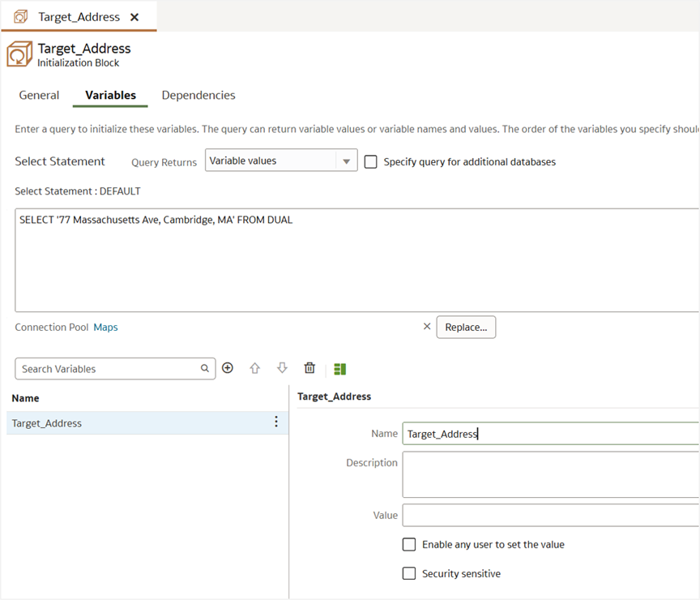Add a new variable with the plus icon
This screenshot has width=700, height=600.
click(x=228, y=368)
